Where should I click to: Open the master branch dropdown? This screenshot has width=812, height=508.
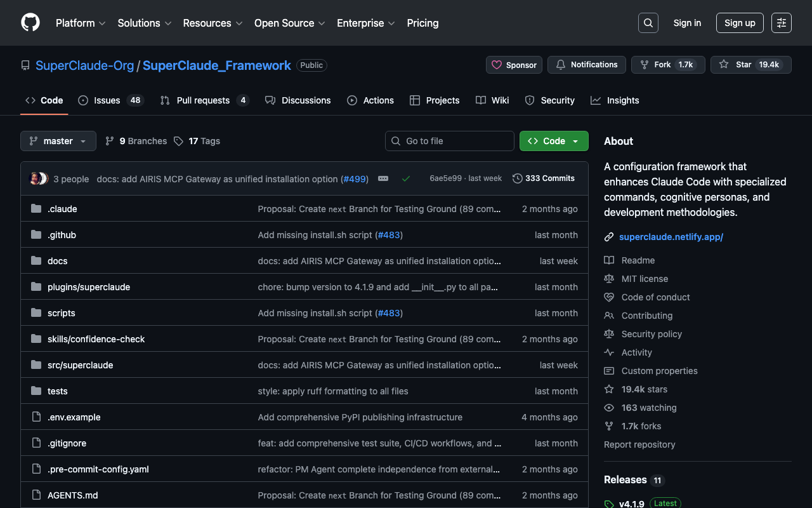(x=58, y=141)
